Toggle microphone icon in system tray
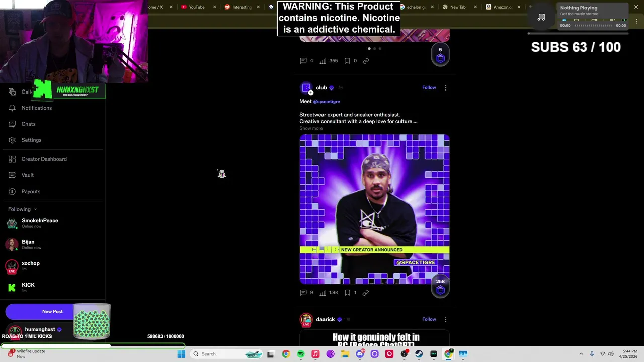 coord(592,354)
